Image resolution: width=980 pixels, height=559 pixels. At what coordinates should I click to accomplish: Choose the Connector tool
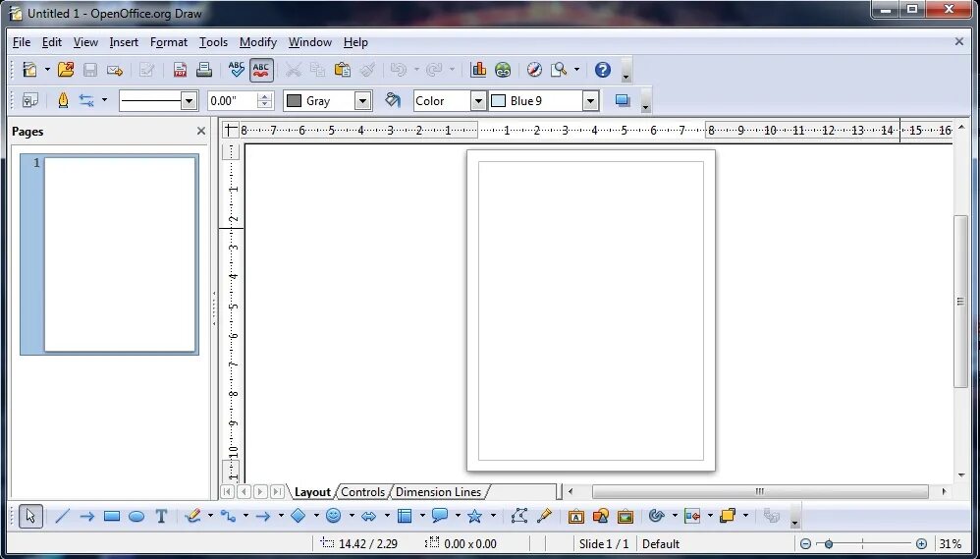(228, 516)
